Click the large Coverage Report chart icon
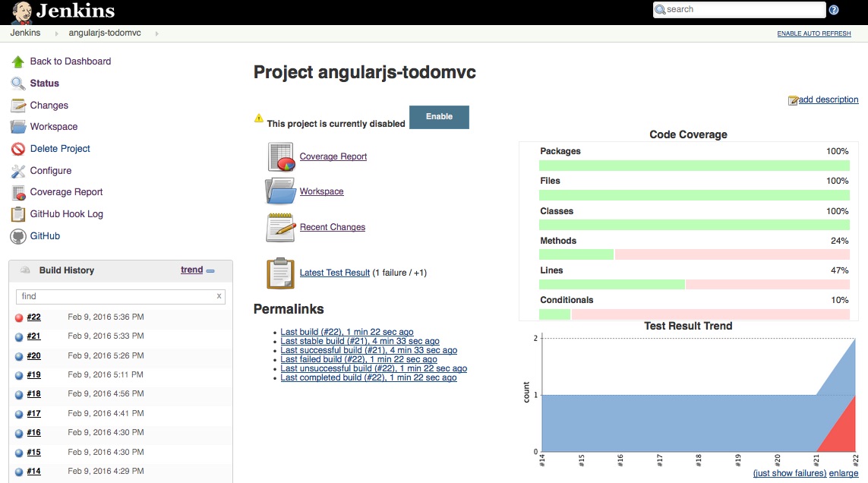Viewport: 868px width, 483px height. (x=281, y=156)
